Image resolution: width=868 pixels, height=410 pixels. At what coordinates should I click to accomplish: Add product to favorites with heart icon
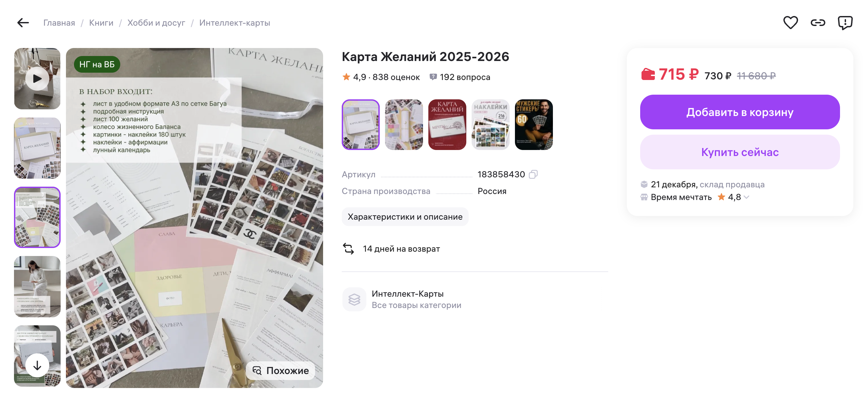tap(790, 23)
